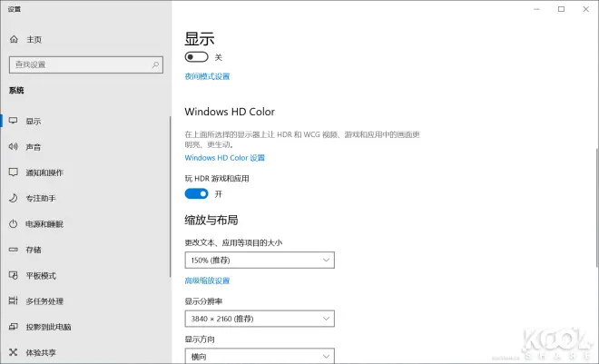The height and width of the screenshot is (364, 599).
Task: Open the 高级缩放设置 link
Action: 207,280
